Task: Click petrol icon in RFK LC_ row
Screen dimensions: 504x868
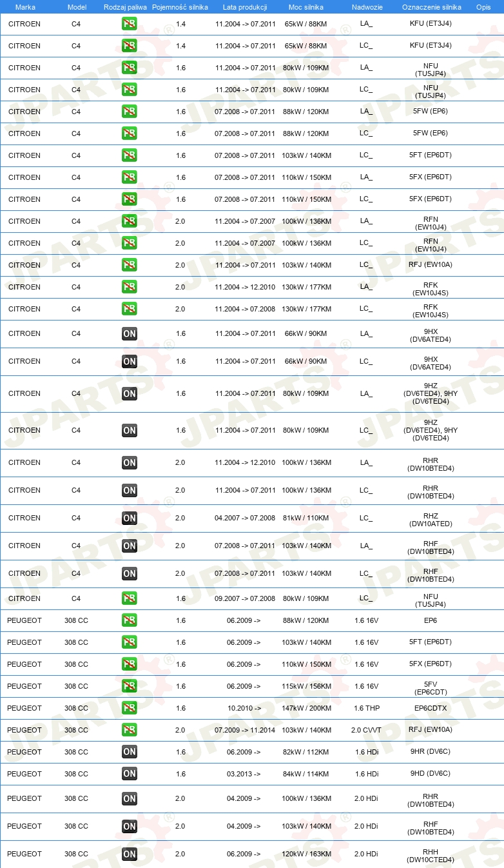Action: 129,309
